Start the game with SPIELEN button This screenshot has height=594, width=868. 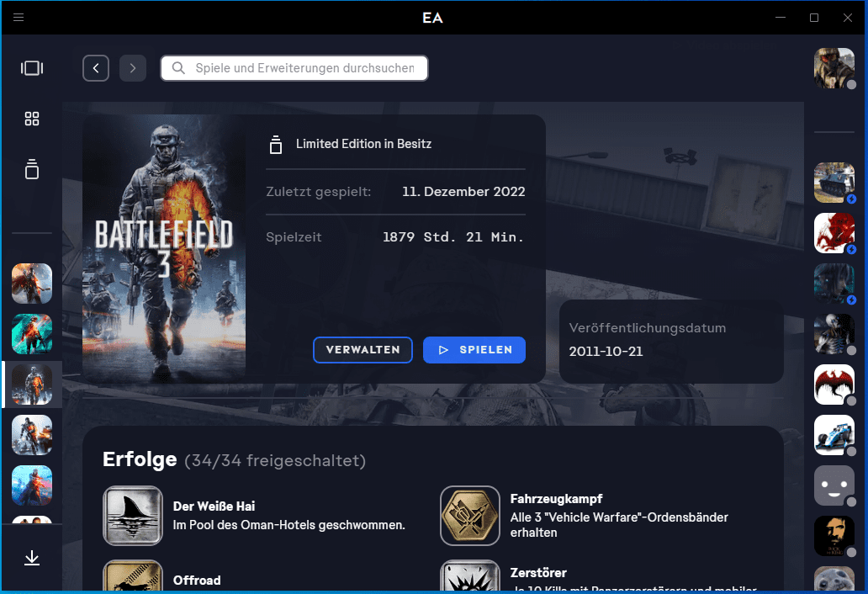click(474, 350)
